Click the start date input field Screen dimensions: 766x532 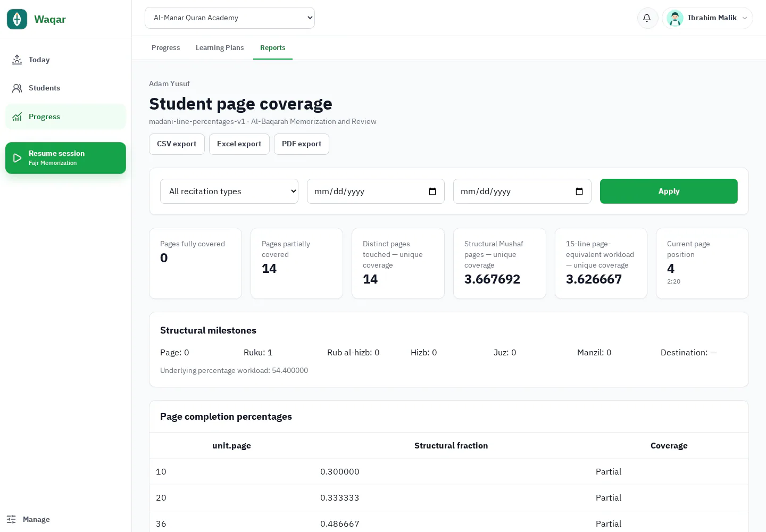click(x=376, y=191)
